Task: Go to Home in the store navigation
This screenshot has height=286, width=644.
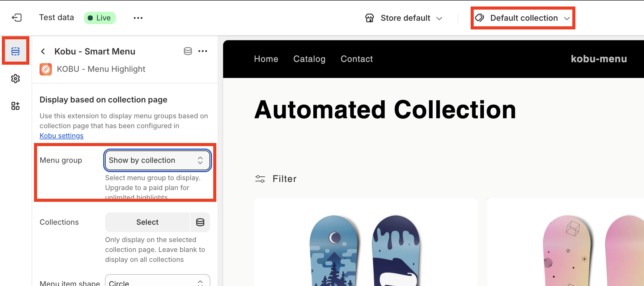Action: pyautogui.click(x=266, y=59)
